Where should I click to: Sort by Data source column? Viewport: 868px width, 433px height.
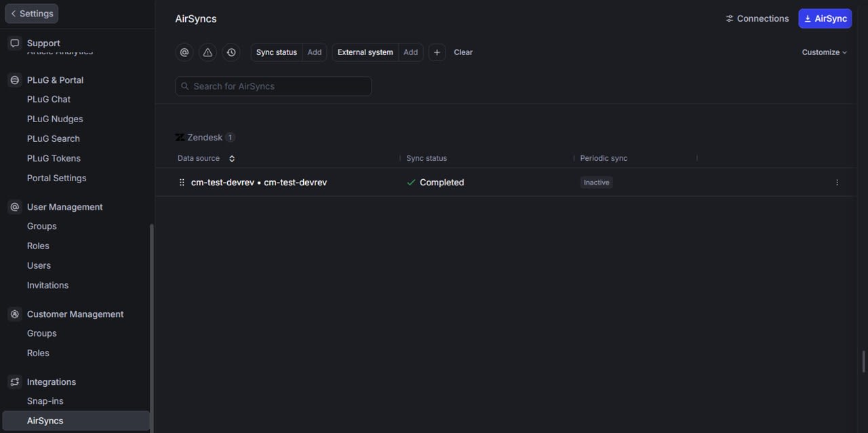point(232,158)
